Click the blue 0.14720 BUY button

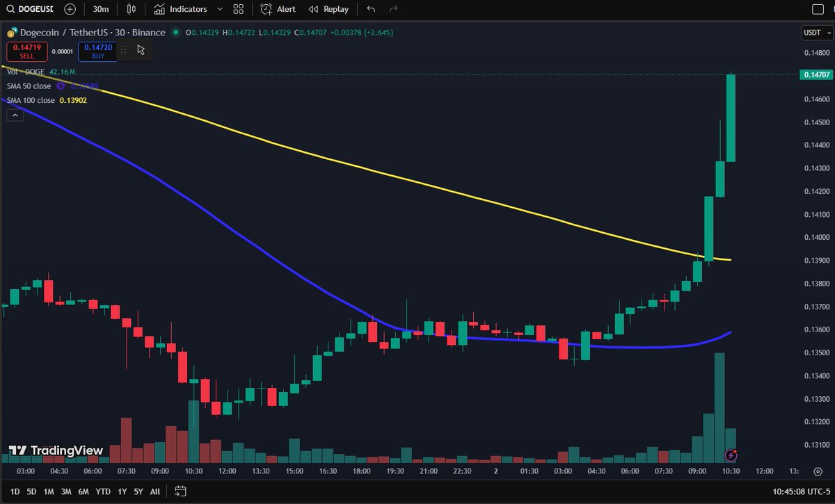click(x=98, y=50)
